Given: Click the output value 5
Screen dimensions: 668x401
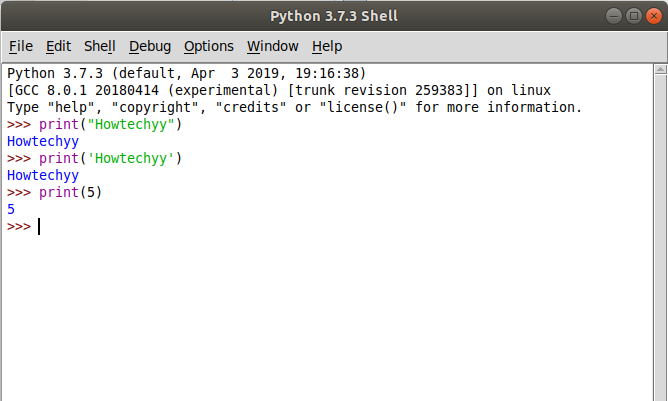Looking at the screenshot, I should pos(11,209).
